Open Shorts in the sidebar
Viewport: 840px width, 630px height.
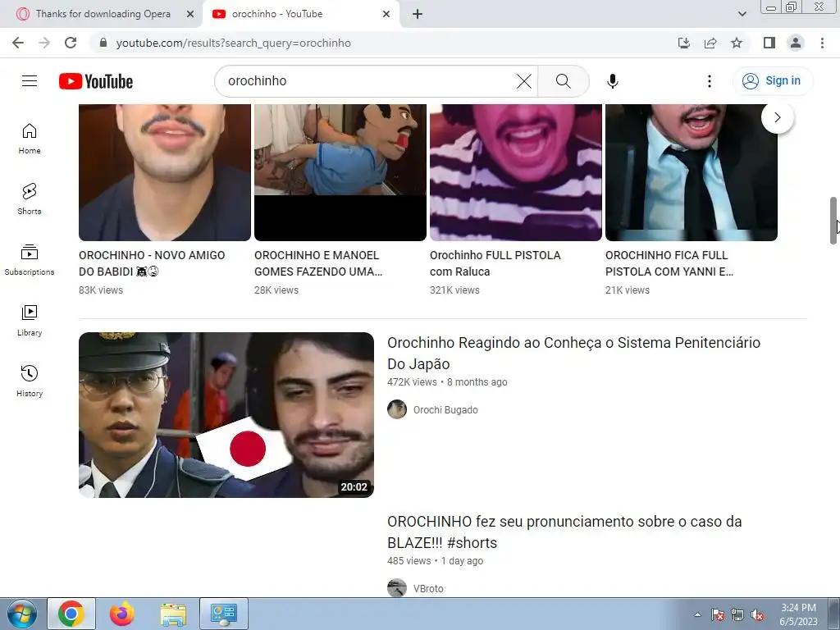coord(30,199)
